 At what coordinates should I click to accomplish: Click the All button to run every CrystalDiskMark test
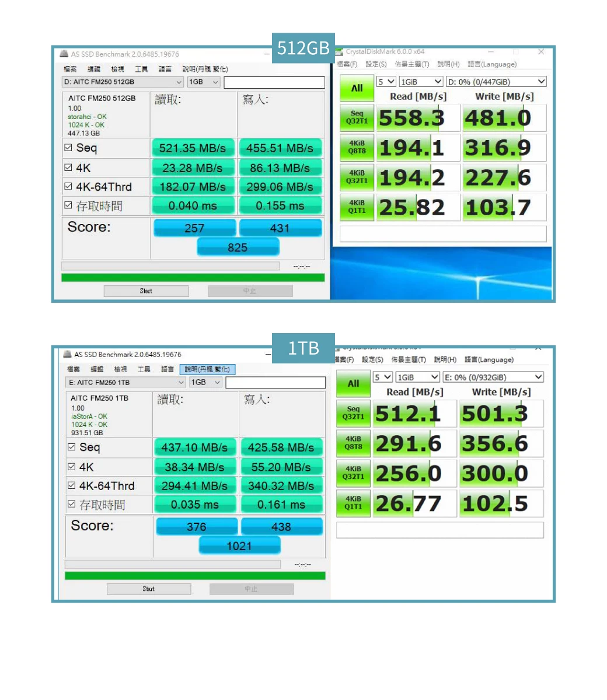tap(356, 88)
